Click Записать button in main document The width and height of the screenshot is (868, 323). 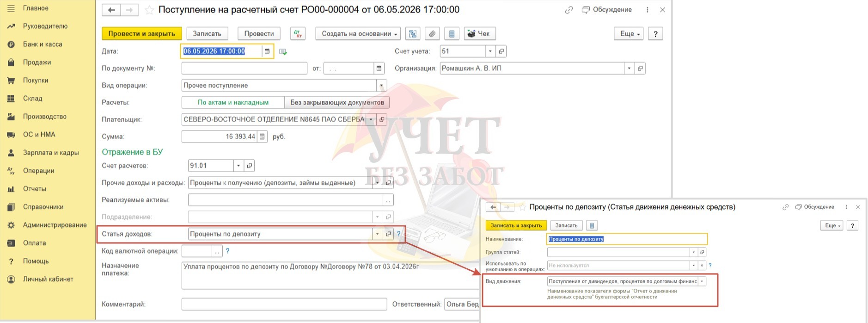(207, 34)
